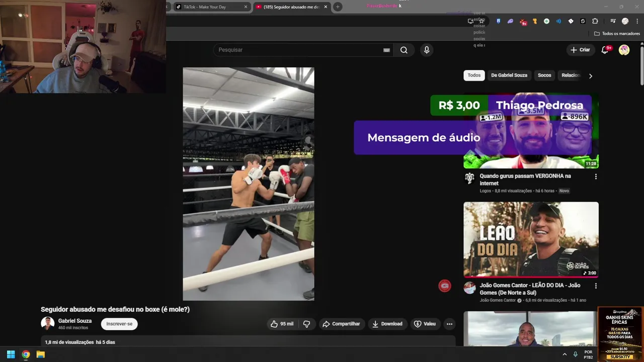
Task: Click the boxing video player
Action: tap(249, 184)
